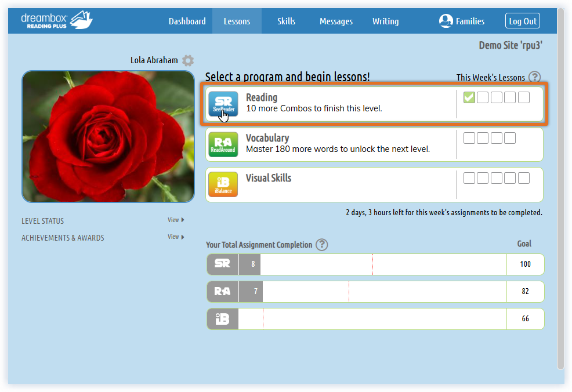Image resolution: width=572 pixels, height=392 pixels.
Task: Open the Families link
Action: coord(470,21)
